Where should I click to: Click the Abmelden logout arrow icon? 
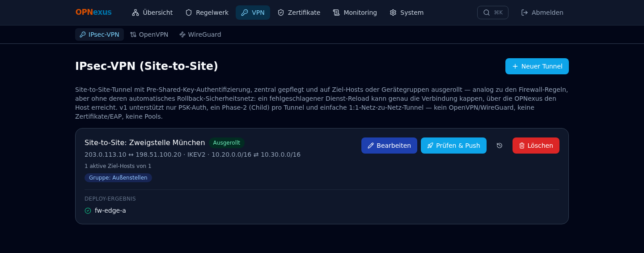click(x=525, y=13)
